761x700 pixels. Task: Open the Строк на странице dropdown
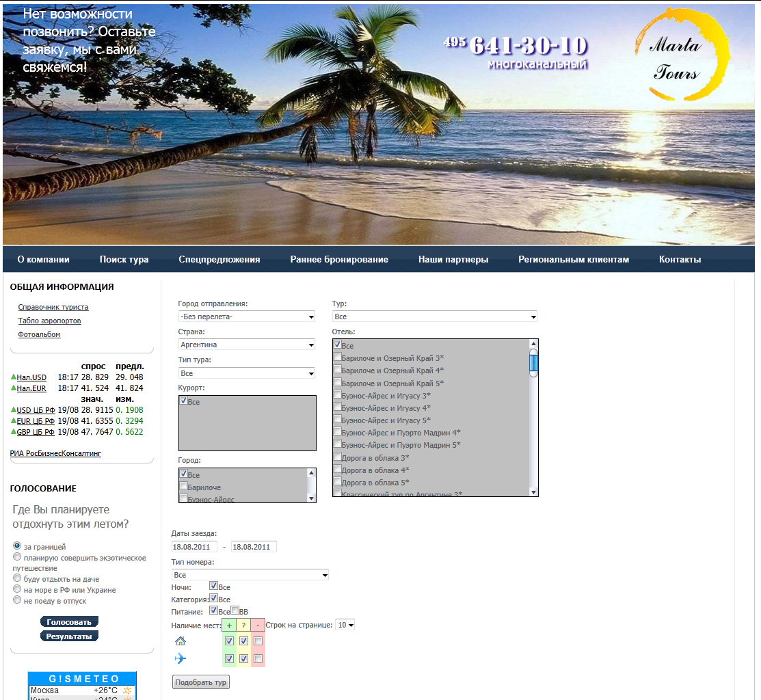point(345,625)
